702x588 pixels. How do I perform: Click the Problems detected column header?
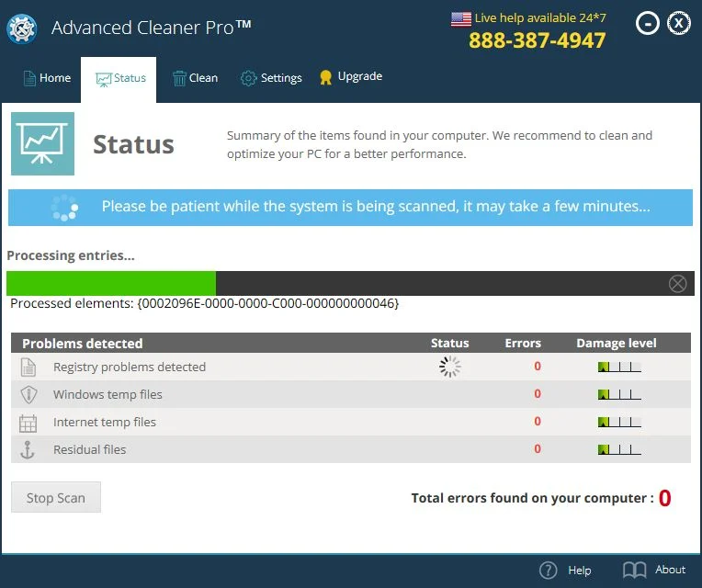point(83,344)
